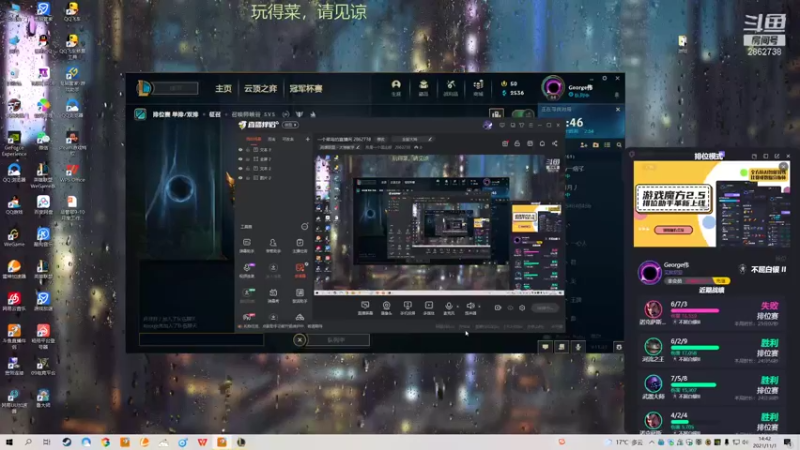Image resolution: width=800 pixels, height=450 pixels.
Task: Open dropdown pill beside streaming app logo
Action: (291, 125)
